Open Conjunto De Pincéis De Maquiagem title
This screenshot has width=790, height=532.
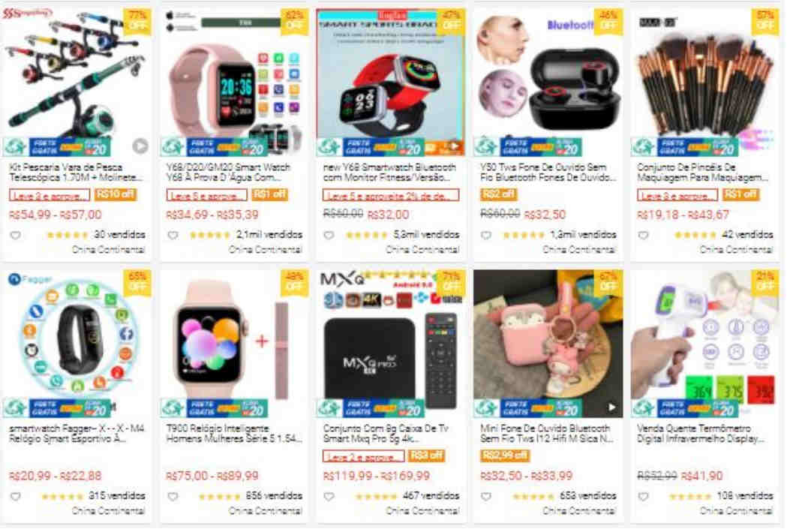(702, 173)
